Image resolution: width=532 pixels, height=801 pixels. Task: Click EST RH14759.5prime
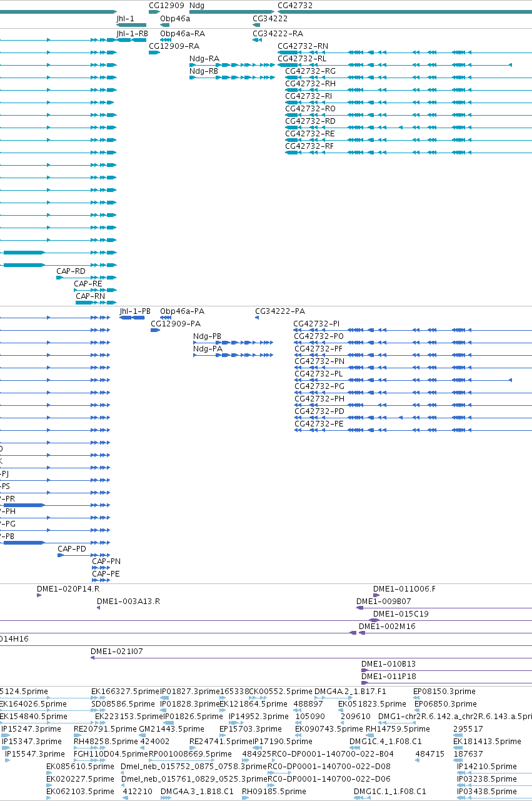pyautogui.click(x=398, y=729)
